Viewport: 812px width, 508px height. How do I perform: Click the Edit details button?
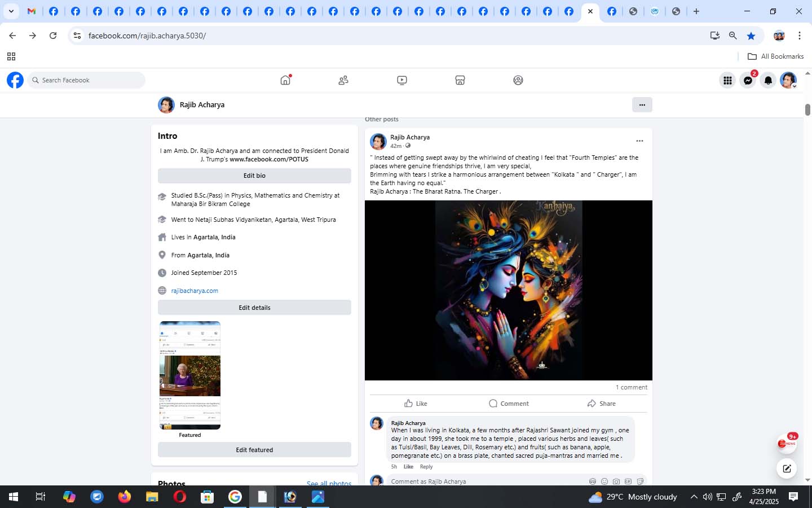tap(254, 308)
